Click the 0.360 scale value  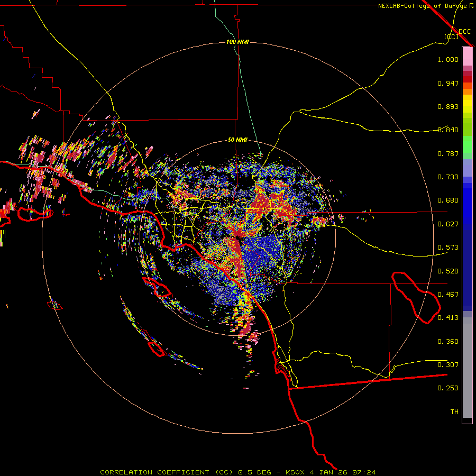point(448,342)
